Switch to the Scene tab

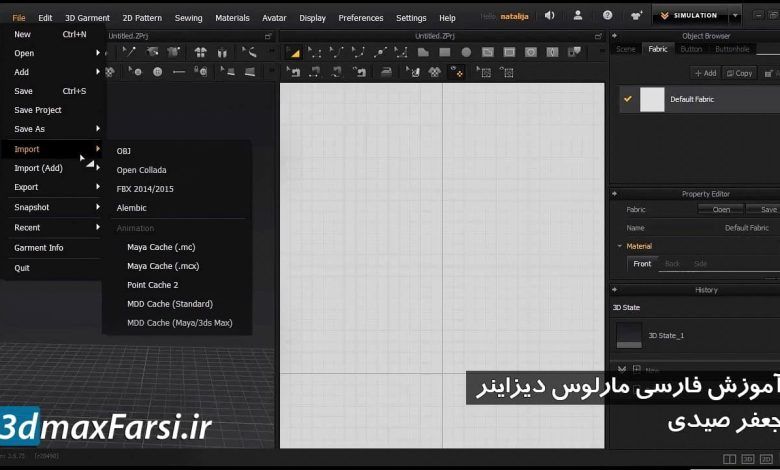coord(625,49)
